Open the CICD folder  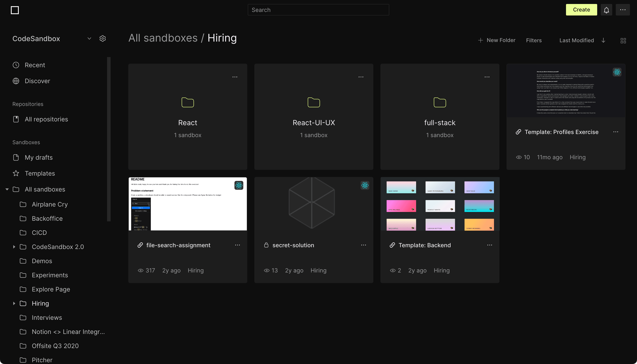pyautogui.click(x=39, y=232)
